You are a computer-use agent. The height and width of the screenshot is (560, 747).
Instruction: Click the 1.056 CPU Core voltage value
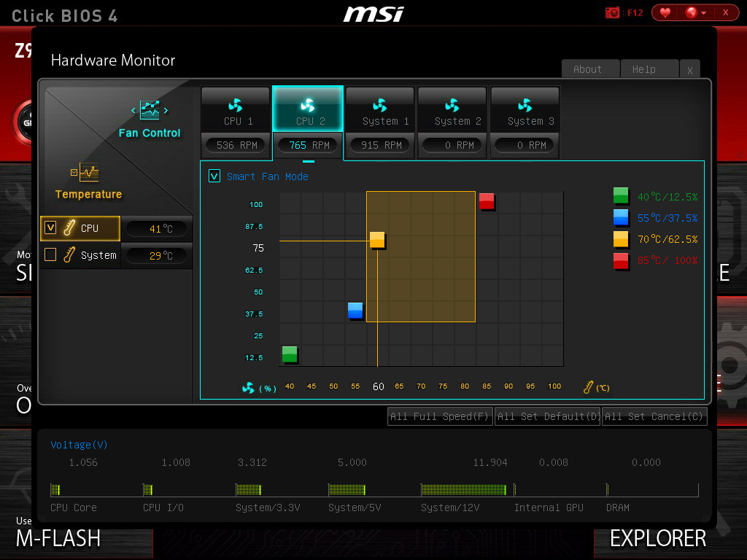(x=83, y=462)
